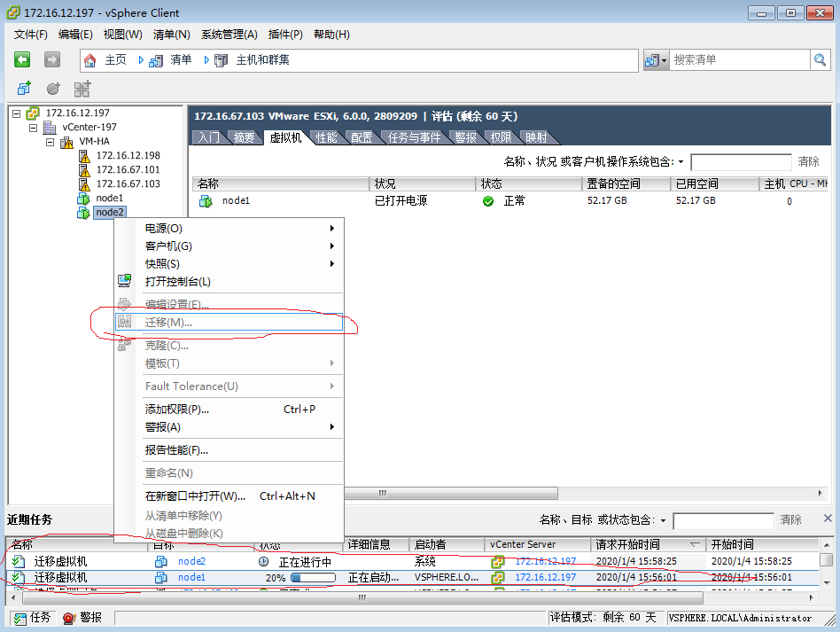Open the View (视图) menu
This screenshot has height=632, width=840.
click(x=122, y=35)
